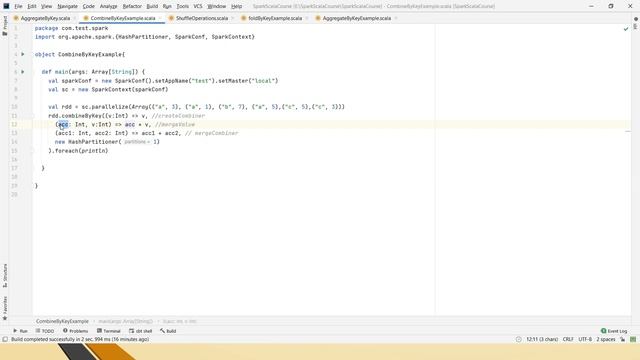Change UTF-8 file encoding setting
Screen dimensions: 640x360
tap(585, 340)
